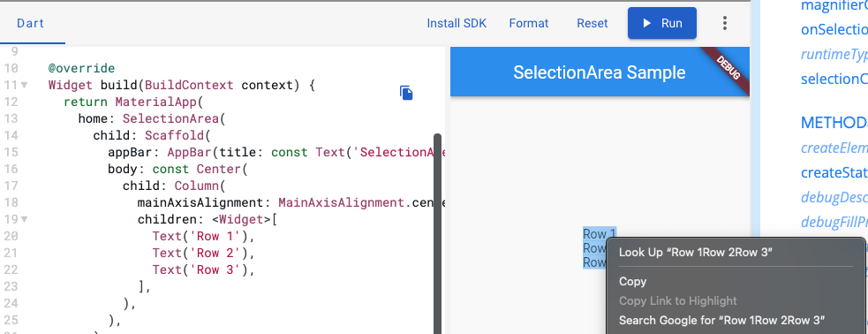Image resolution: width=868 pixels, height=334 pixels.
Task: Open the magnifierC... property link
Action: (x=834, y=5)
